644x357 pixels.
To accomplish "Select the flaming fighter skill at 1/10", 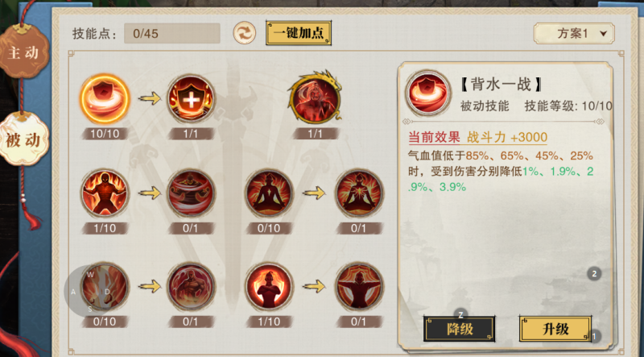I will click(x=105, y=193).
